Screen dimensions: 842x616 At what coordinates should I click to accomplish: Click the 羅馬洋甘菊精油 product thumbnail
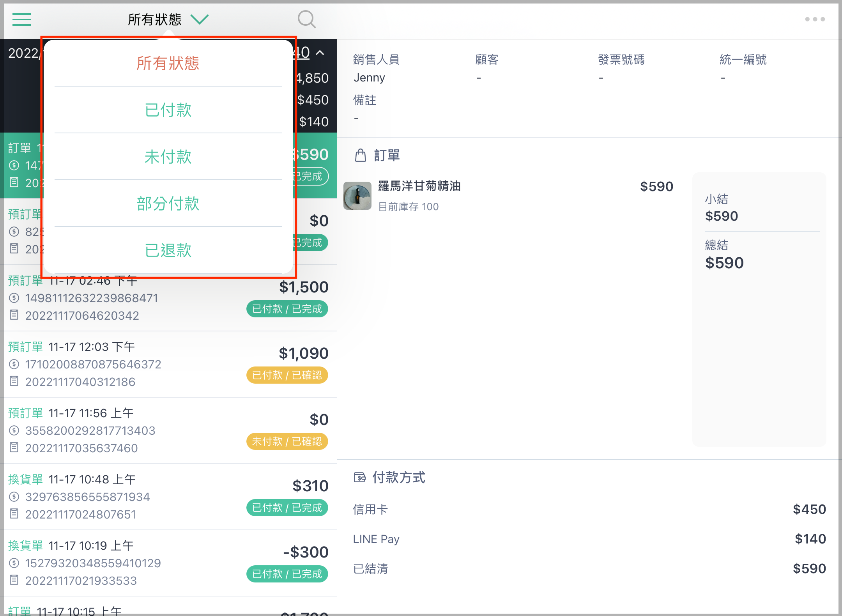(357, 196)
